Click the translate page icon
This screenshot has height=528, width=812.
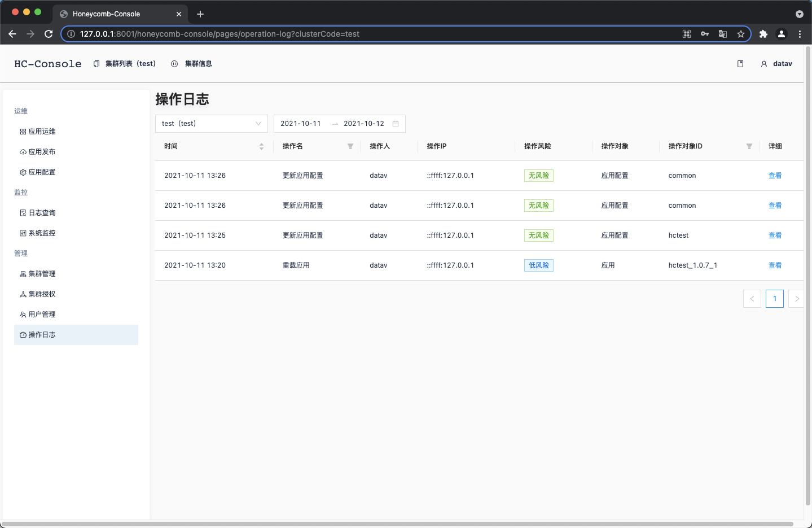(723, 34)
